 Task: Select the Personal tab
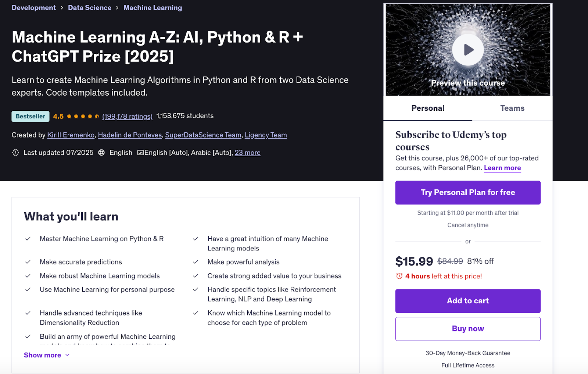coord(427,108)
